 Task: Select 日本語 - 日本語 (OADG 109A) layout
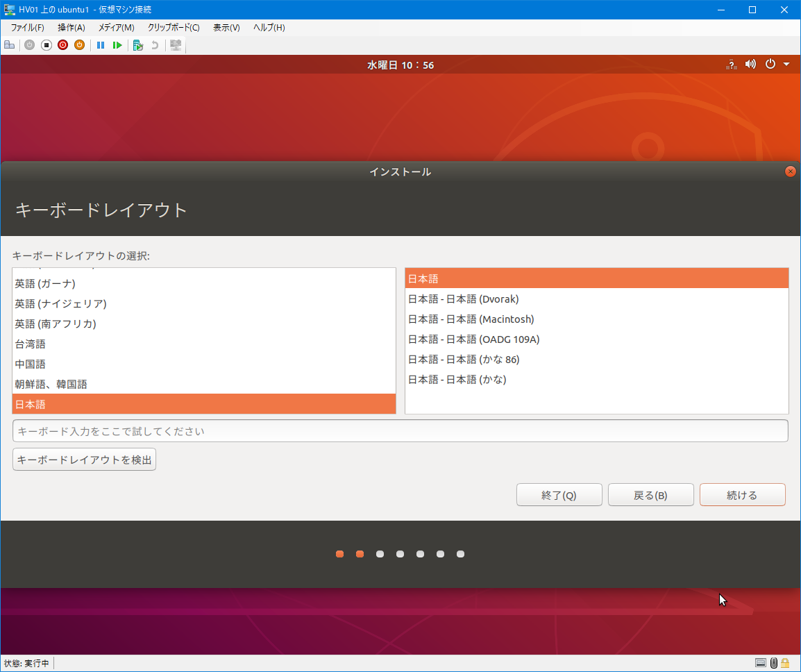click(473, 339)
